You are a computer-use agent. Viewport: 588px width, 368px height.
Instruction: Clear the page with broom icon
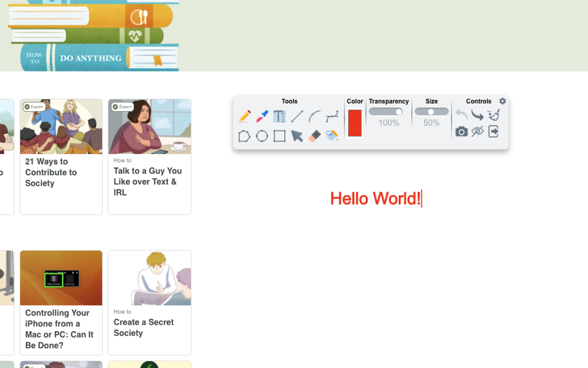pos(494,115)
